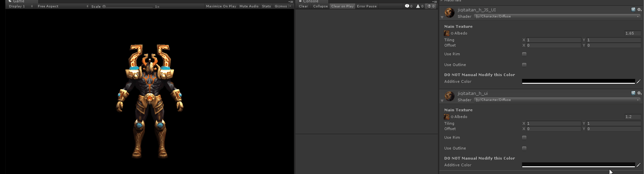Toggle Clear on Play in Console

(342, 6)
